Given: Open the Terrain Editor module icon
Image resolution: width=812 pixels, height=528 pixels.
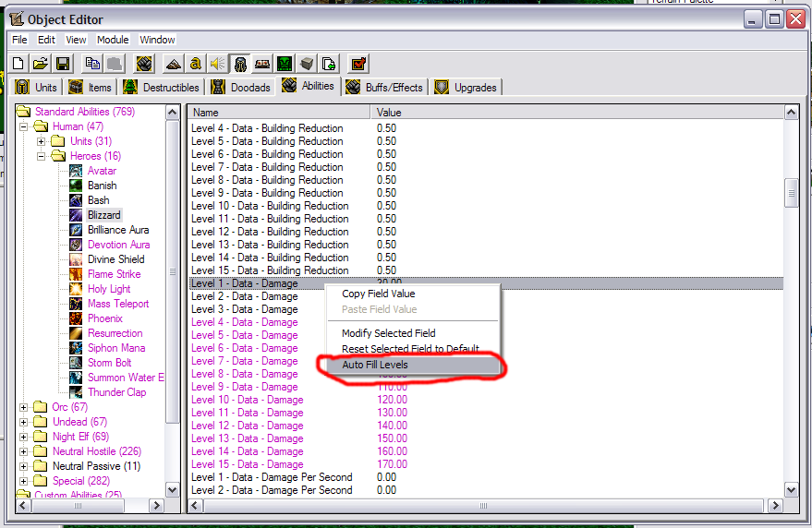Looking at the screenshot, I should click(173, 64).
